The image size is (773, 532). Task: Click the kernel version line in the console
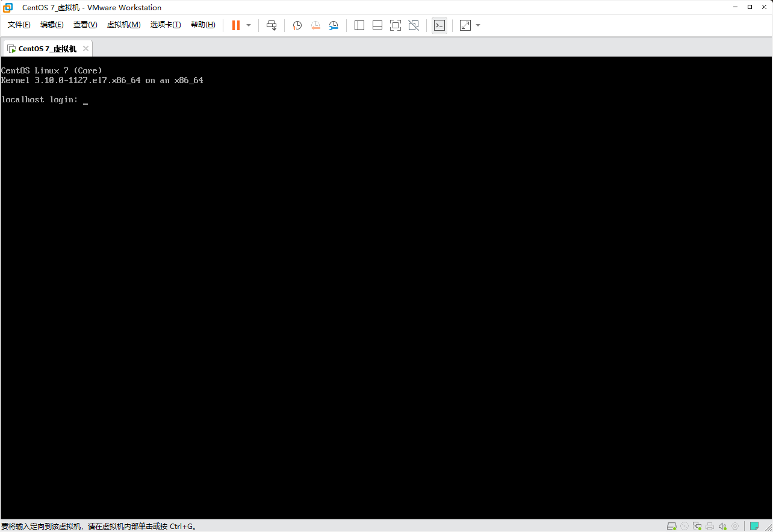point(102,80)
